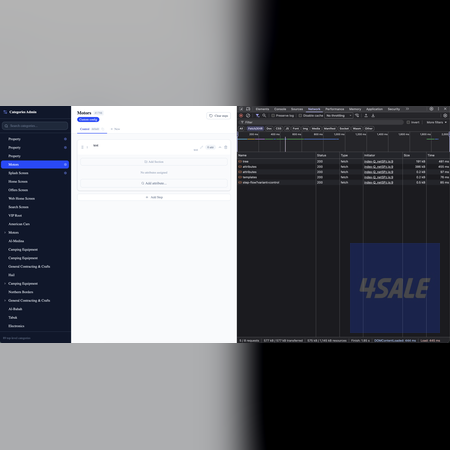Open the More filters dropdown
450x450 pixels.
point(437,122)
